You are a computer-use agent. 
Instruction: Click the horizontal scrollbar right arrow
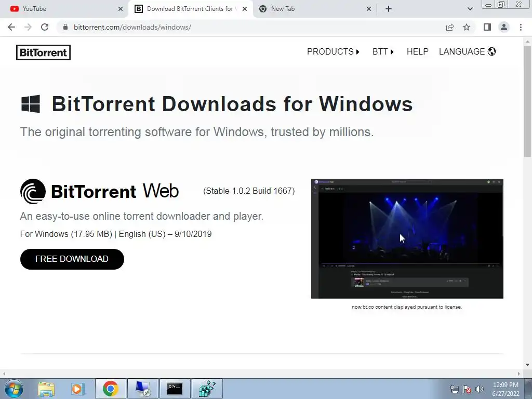click(x=519, y=374)
